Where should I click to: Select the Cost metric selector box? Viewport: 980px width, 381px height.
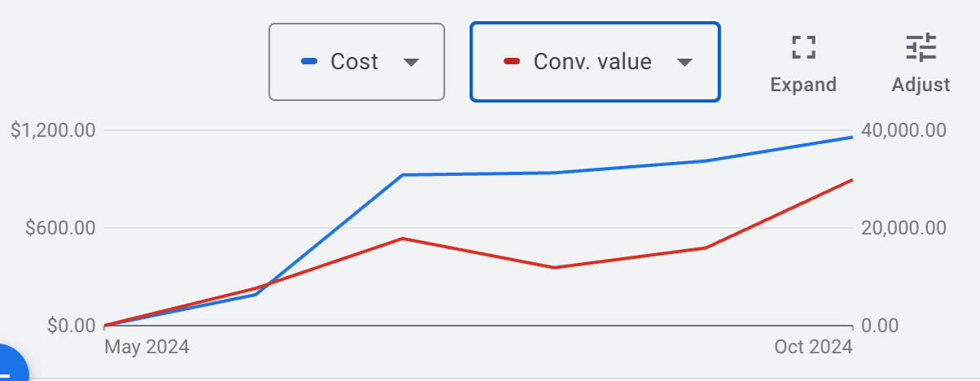click(x=357, y=62)
